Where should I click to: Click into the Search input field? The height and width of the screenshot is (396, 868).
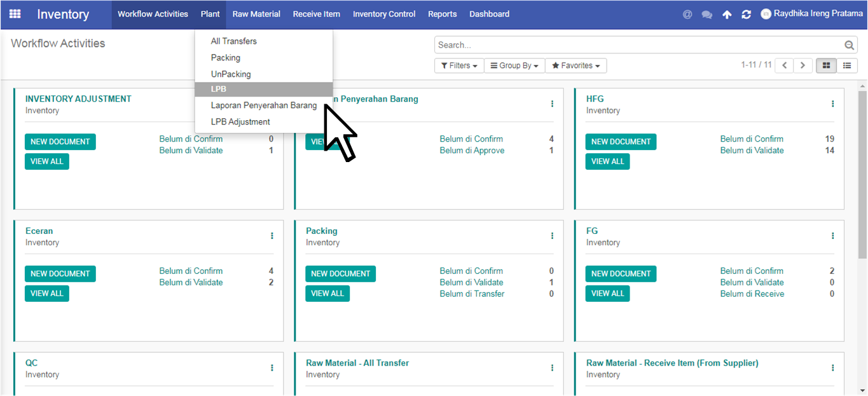(636, 45)
